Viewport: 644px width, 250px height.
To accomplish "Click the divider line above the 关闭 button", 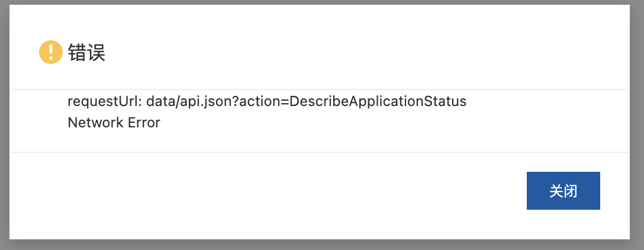I will pos(320,152).
